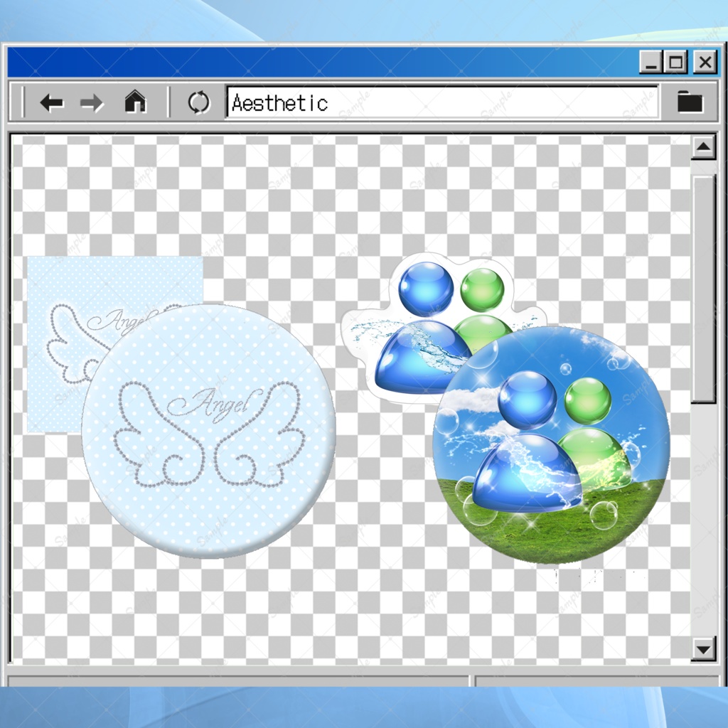
Task: Click the vertical scrollbar thumb
Action: pos(703,289)
